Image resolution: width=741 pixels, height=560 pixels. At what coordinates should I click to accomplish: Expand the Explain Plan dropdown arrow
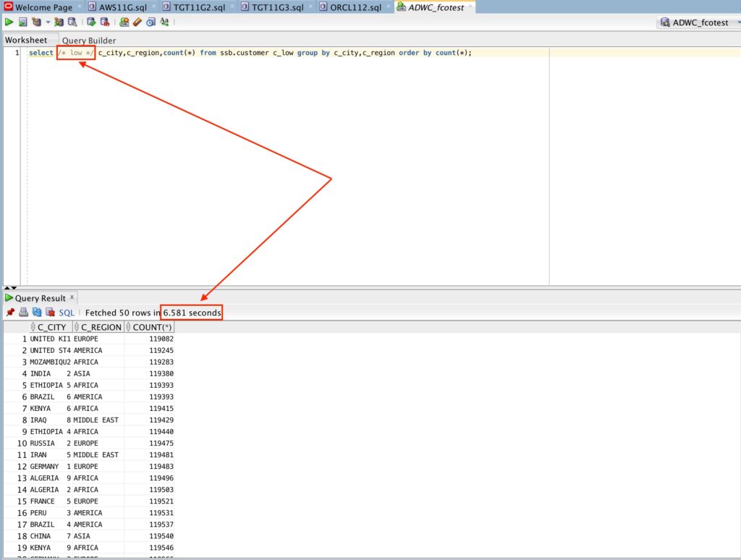(48, 22)
